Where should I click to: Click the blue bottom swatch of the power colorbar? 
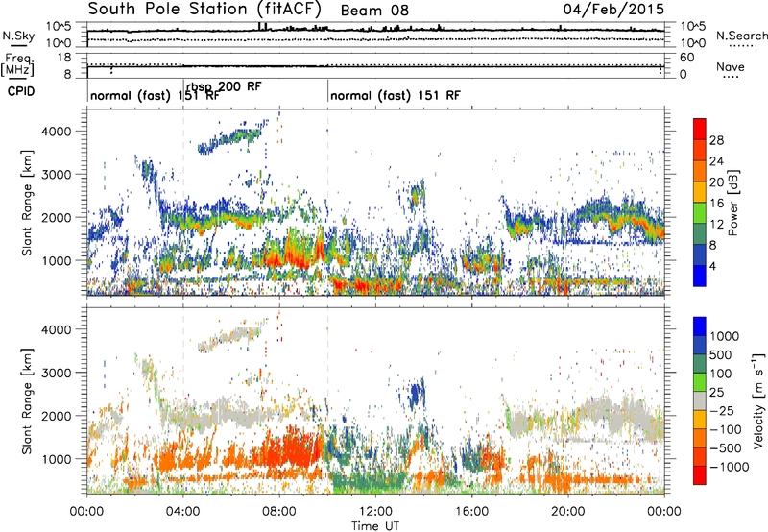700,276
